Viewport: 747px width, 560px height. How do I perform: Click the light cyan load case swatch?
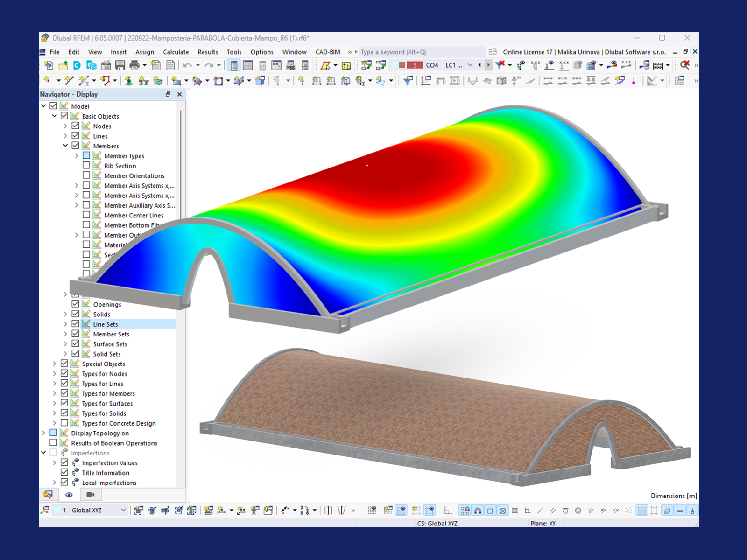click(x=395, y=65)
